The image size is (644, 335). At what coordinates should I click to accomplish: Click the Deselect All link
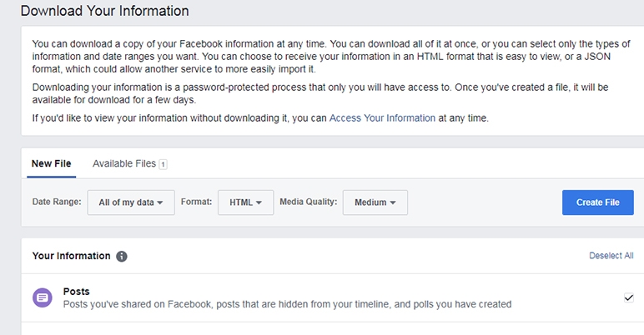click(611, 255)
